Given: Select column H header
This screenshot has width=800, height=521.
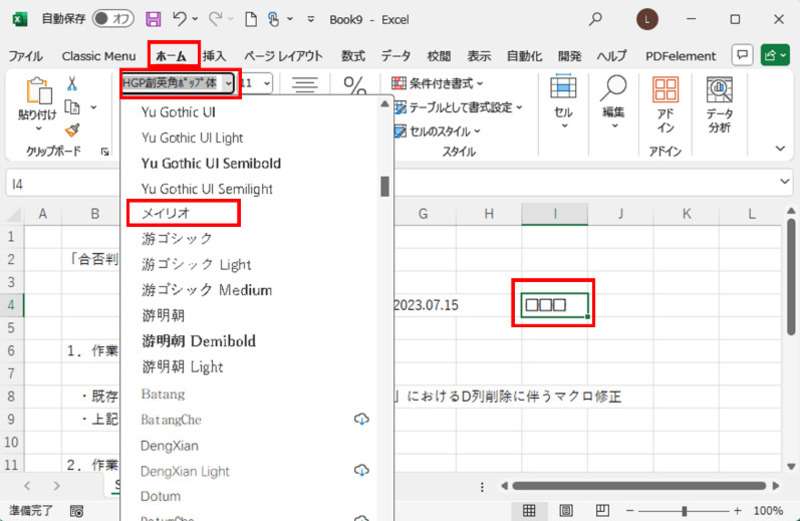Looking at the screenshot, I should click(489, 214).
